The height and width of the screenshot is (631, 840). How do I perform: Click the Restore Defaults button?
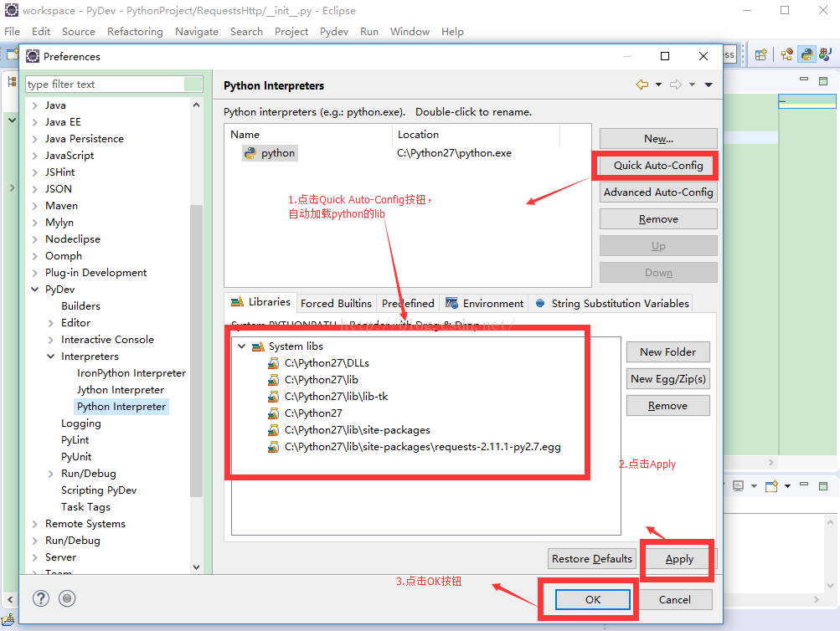tap(592, 559)
